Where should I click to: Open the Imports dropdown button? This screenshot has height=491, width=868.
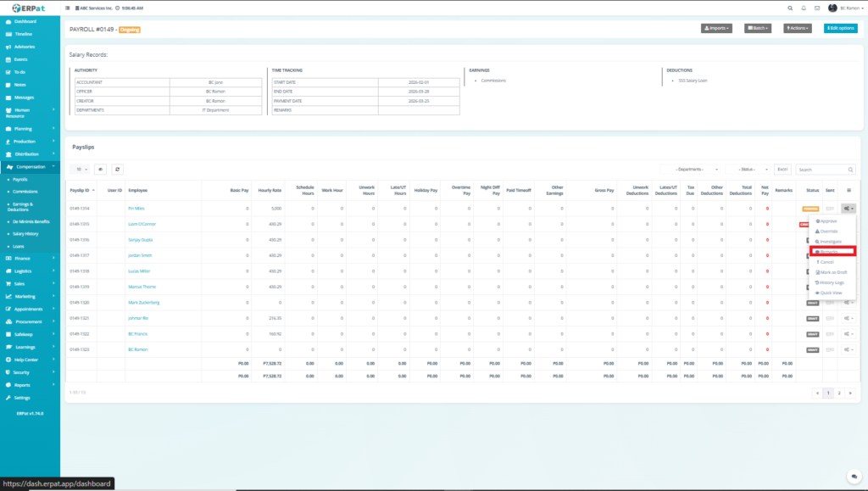tap(716, 28)
